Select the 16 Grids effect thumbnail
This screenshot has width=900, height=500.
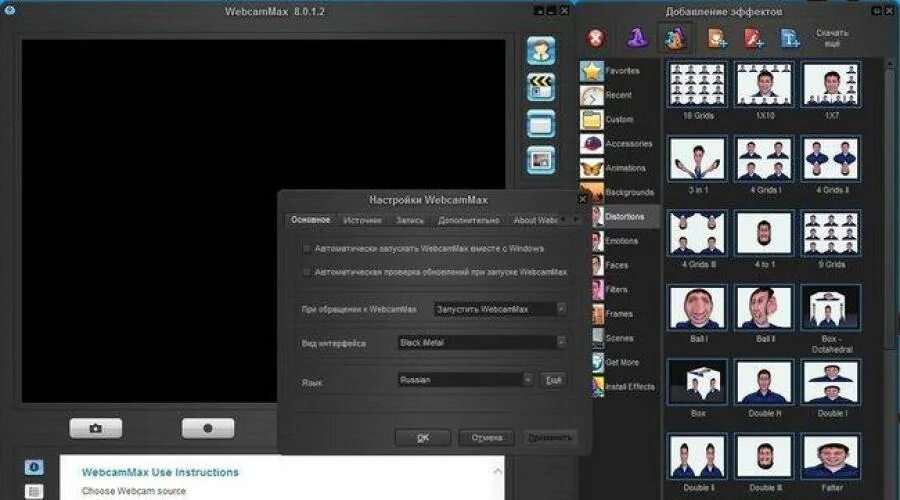click(697, 84)
